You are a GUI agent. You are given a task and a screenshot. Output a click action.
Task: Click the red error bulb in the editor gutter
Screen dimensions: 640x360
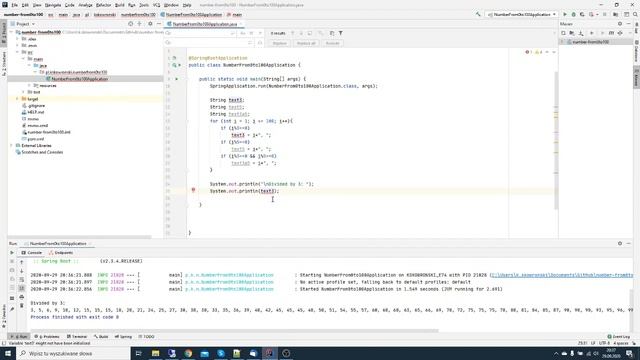point(193,190)
